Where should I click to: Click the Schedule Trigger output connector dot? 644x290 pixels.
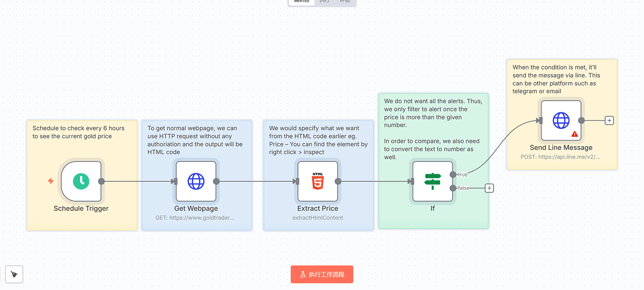tap(102, 181)
